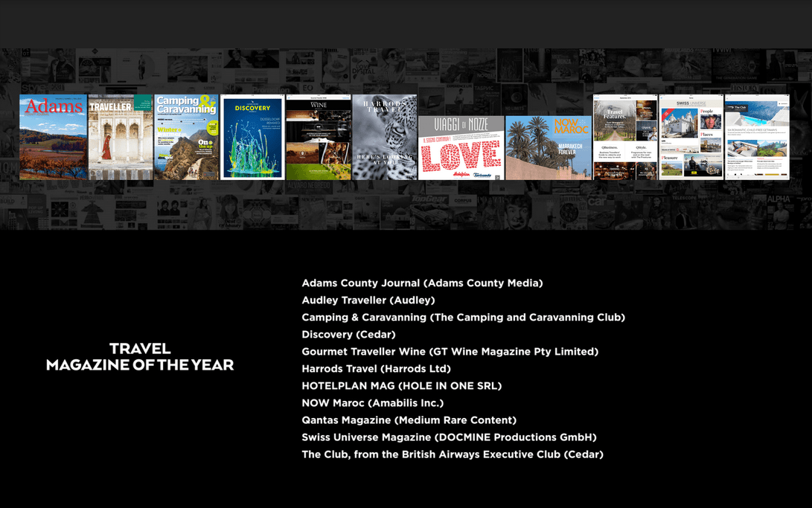Viewport: 812px width, 508px height.
Task: Select The Club, British Airways entry
Action: [453, 454]
